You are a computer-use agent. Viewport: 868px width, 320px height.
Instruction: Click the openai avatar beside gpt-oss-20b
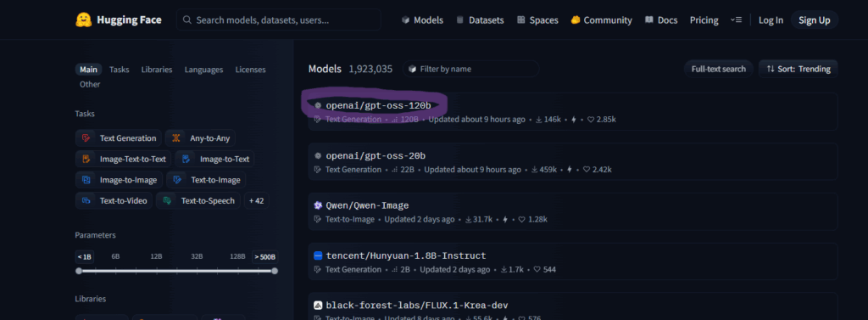click(318, 156)
